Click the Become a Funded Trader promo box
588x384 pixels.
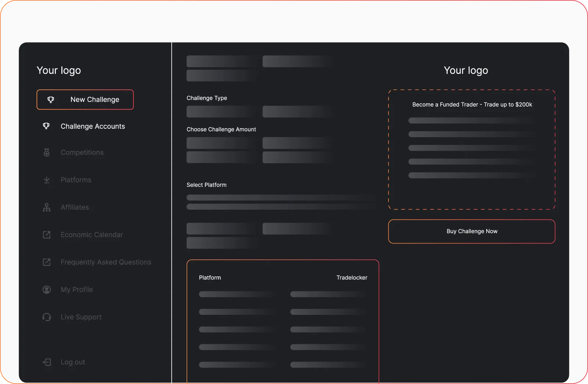472,150
